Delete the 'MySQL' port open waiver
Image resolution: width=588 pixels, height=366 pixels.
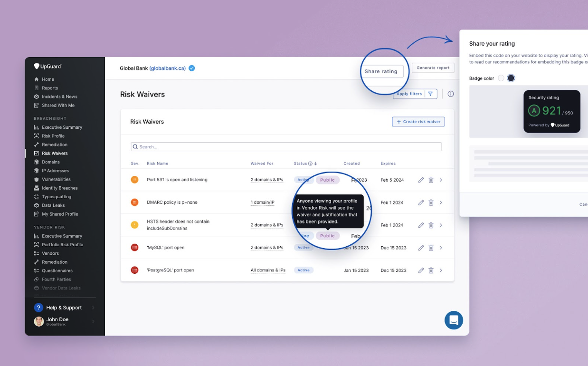pos(431,248)
